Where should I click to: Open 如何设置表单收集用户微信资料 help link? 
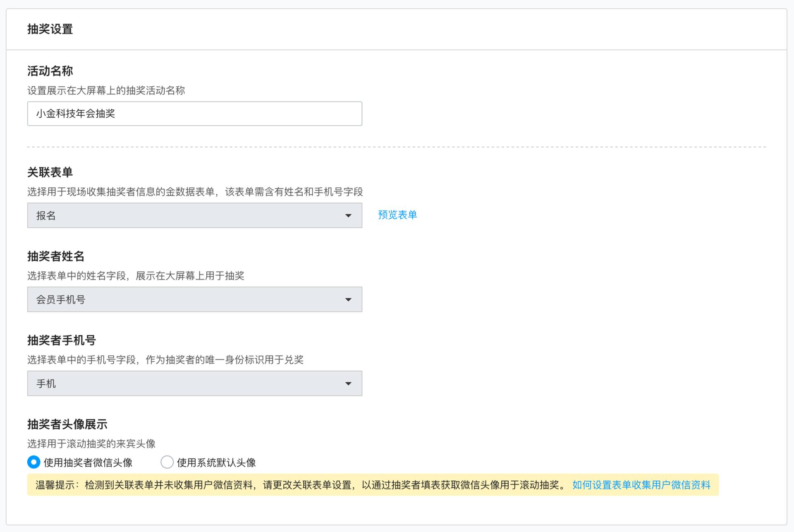pyautogui.click(x=641, y=485)
